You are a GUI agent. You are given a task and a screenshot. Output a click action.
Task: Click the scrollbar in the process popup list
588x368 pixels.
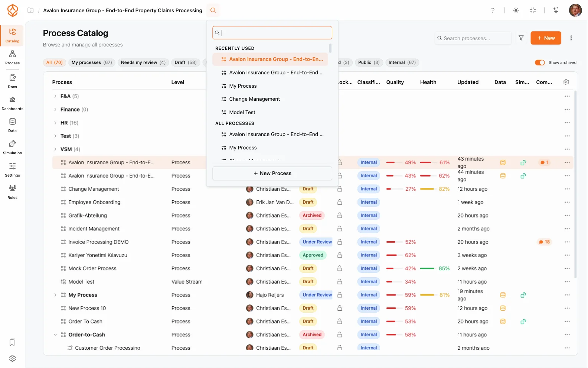click(330, 48)
